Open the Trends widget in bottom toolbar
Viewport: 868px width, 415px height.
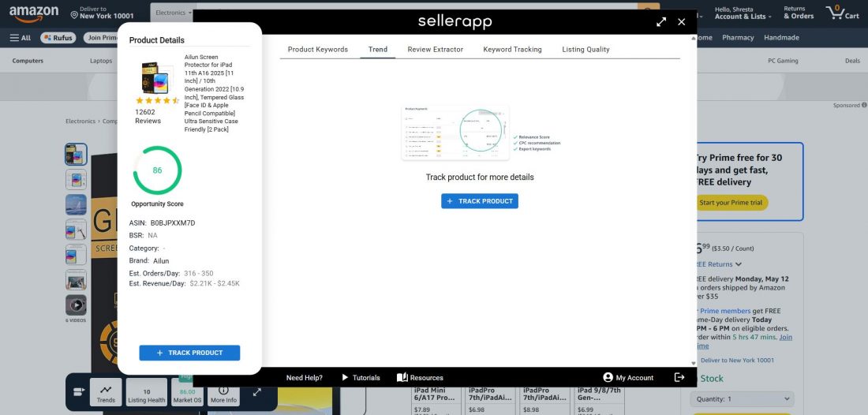tap(106, 392)
